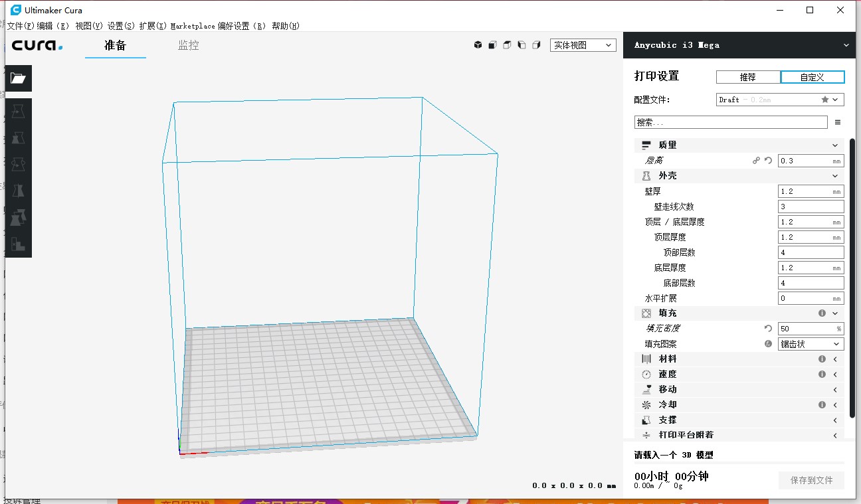Click the 壁厚 value field
Viewport: 861px width, 504px height.
tap(811, 191)
